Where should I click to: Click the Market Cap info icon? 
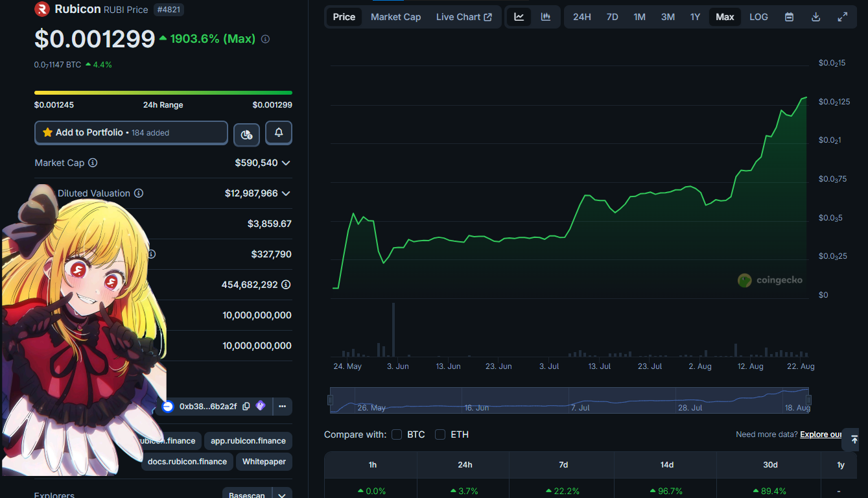coord(93,163)
